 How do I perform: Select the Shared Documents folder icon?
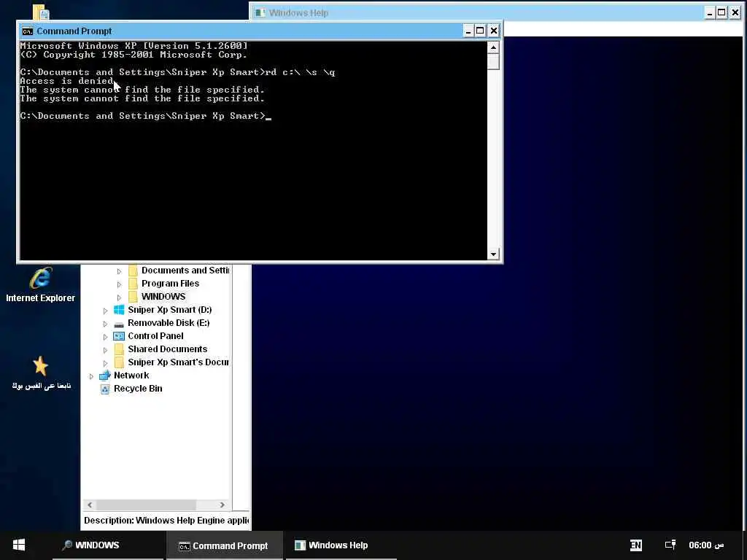click(x=119, y=349)
